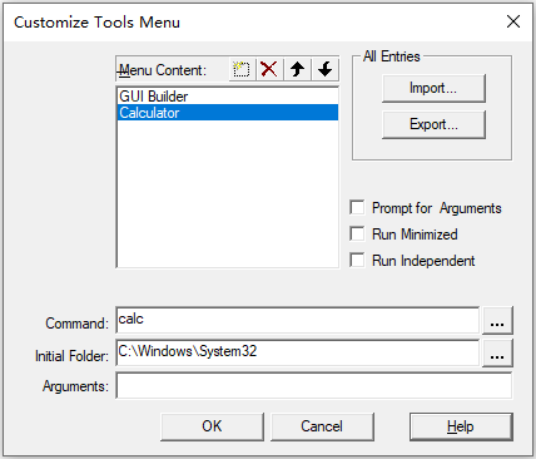Open the Import entries dialog
537x459 pixels.
pyautogui.click(x=434, y=88)
